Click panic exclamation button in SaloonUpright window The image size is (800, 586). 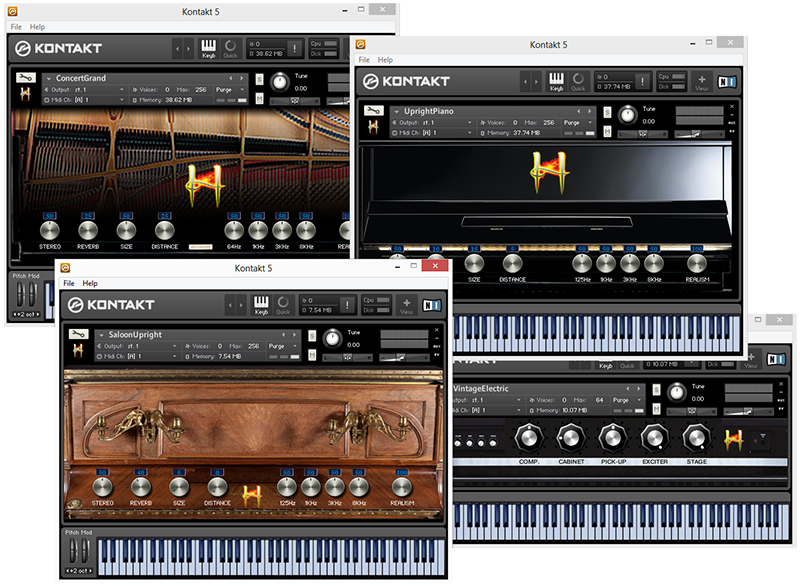[347, 305]
